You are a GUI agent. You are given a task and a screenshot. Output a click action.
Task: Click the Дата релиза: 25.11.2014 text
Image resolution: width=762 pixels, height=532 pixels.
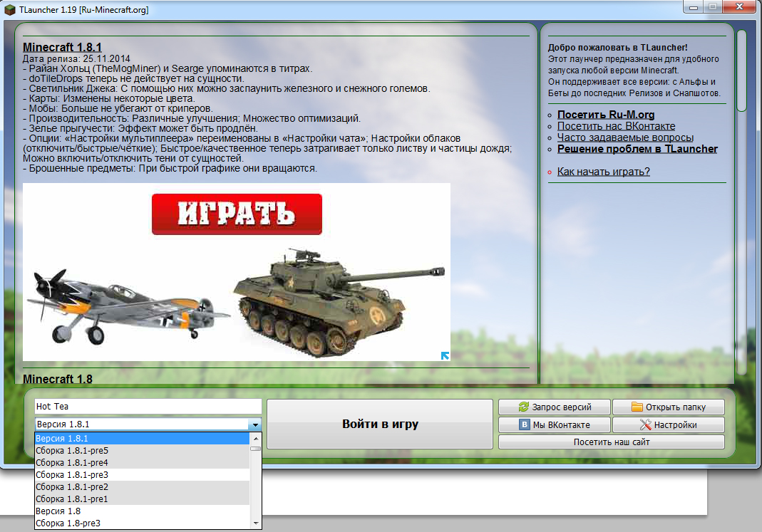point(76,58)
